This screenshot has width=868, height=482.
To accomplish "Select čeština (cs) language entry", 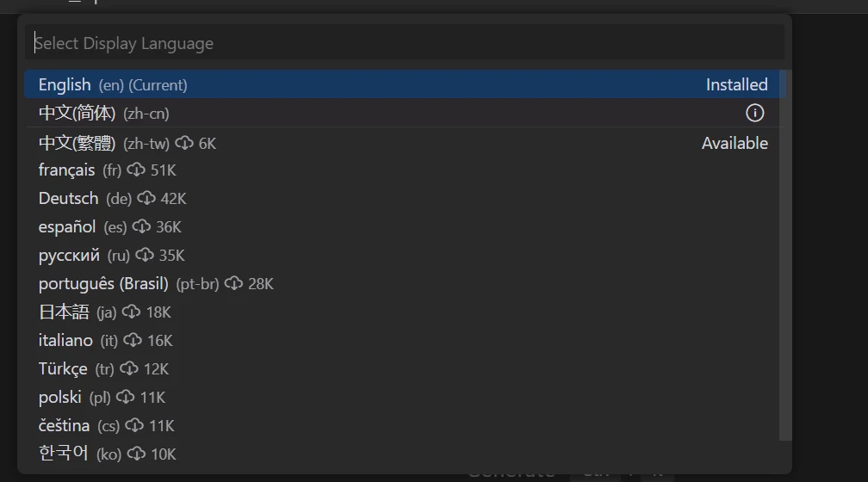I will (405, 425).
